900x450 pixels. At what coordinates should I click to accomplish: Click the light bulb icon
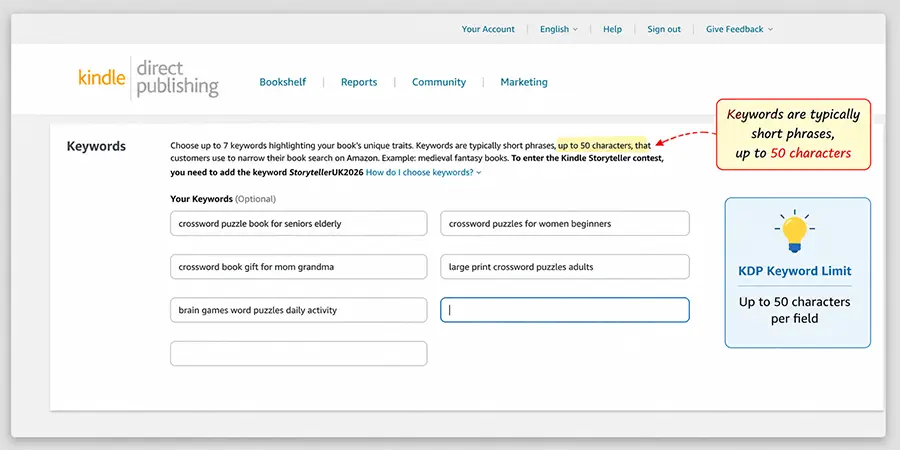[794, 231]
